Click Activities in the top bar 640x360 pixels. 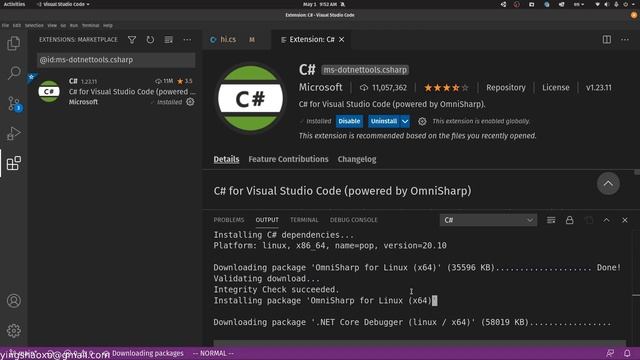point(14,4)
